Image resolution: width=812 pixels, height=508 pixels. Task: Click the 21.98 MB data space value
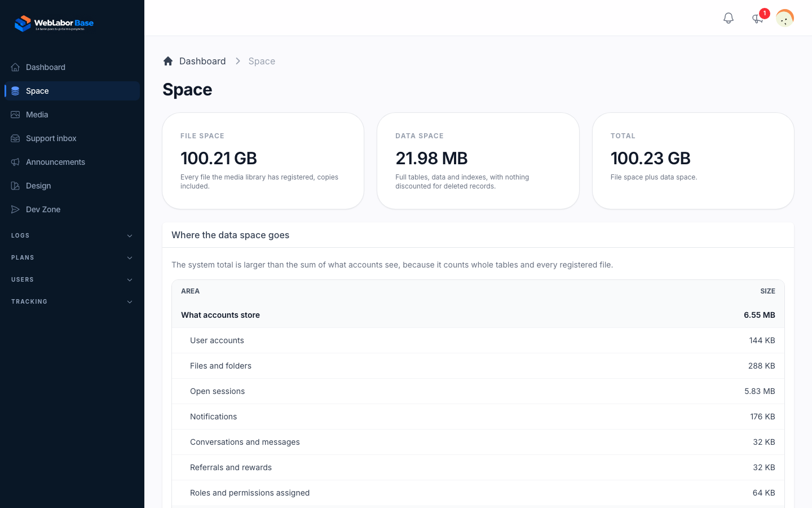(431, 158)
